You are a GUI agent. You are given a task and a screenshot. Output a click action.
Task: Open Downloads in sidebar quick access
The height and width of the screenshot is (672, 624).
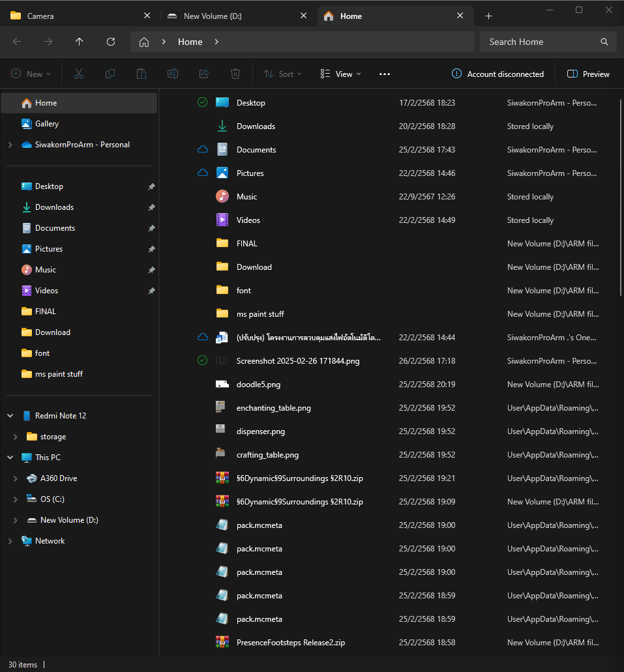tap(79, 207)
